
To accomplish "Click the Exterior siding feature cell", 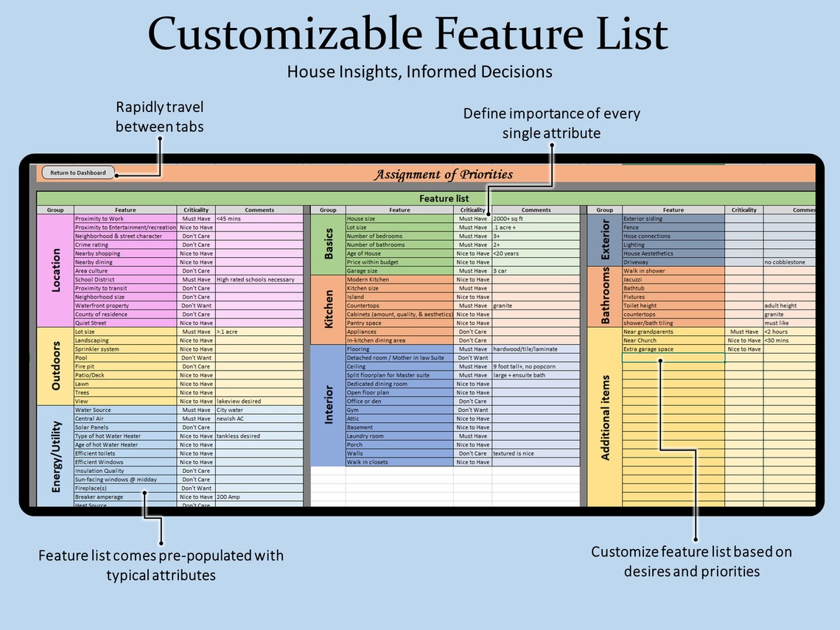I will pyautogui.click(x=672, y=218).
